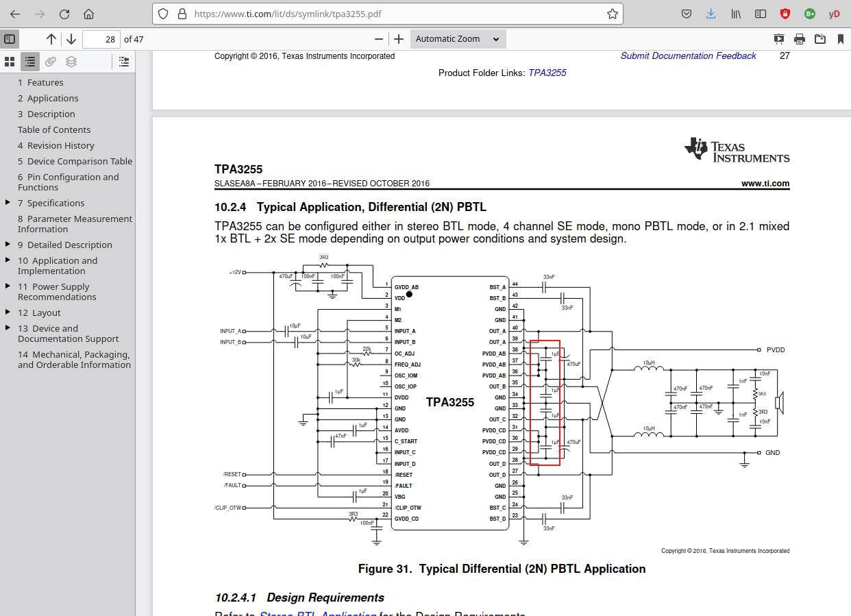Jump to '1 Features' in outline
Image resolution: width=851 pixels, height=616 pixels.
[40, 82]
